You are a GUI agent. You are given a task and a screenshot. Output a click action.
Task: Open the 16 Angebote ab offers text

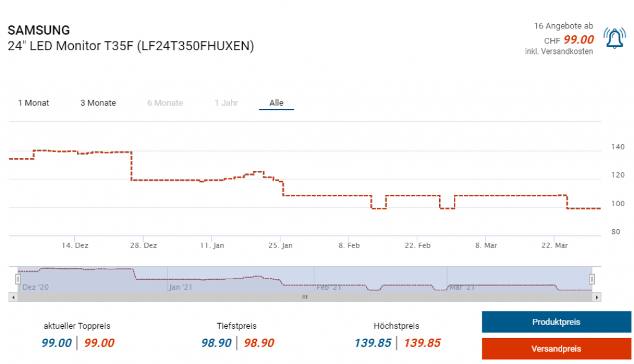click(563, 26)
